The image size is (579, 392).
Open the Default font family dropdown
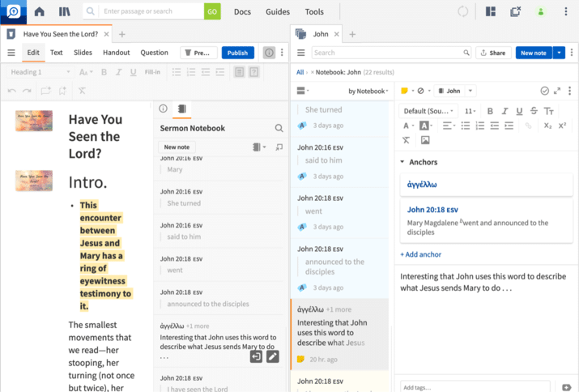(429, 111)
